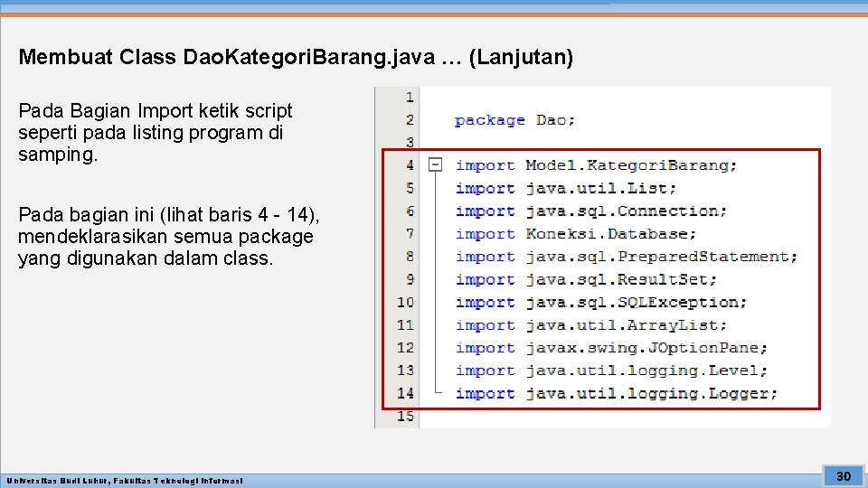Screen dimensions: 868x488
Task: Click paragraph 'Pada bagian ini (lihat baris 4 - 14)'
Action: pos(169,236)
